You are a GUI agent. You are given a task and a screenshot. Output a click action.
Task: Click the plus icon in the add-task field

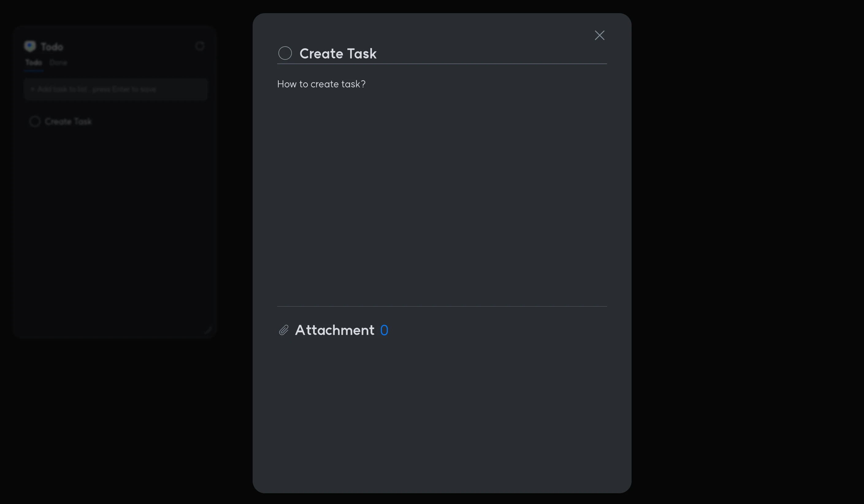32,89
